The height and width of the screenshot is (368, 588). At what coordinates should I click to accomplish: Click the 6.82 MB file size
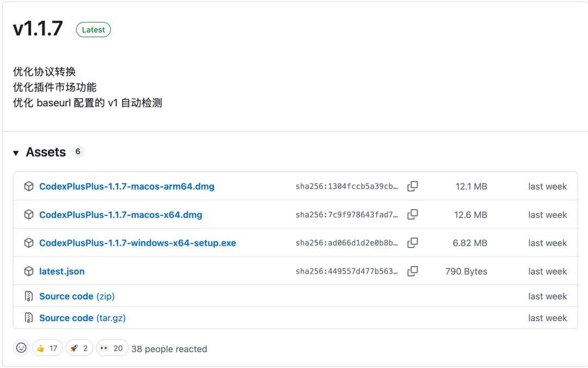tap(470, 243)
